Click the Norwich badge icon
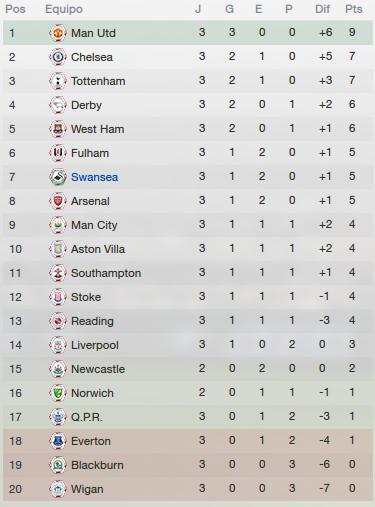Viewport: 375px width, 507px height. [58, 393]
